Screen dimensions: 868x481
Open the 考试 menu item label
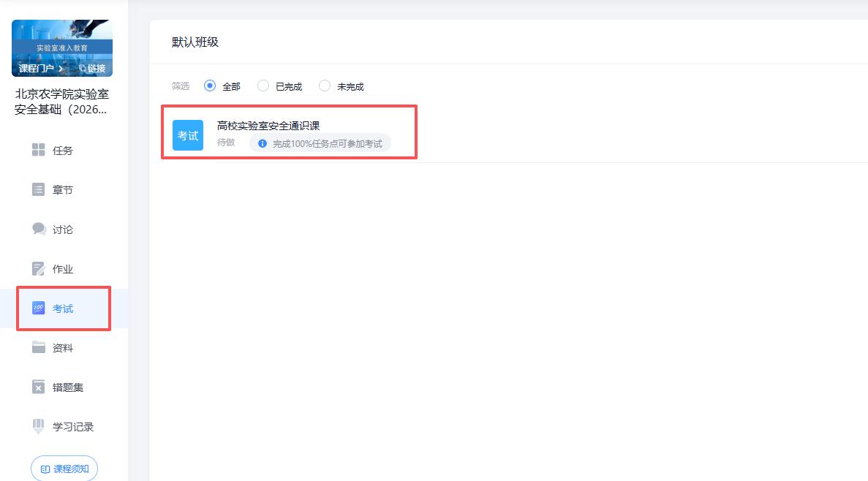pyautogui.click(x=63, y=309)
